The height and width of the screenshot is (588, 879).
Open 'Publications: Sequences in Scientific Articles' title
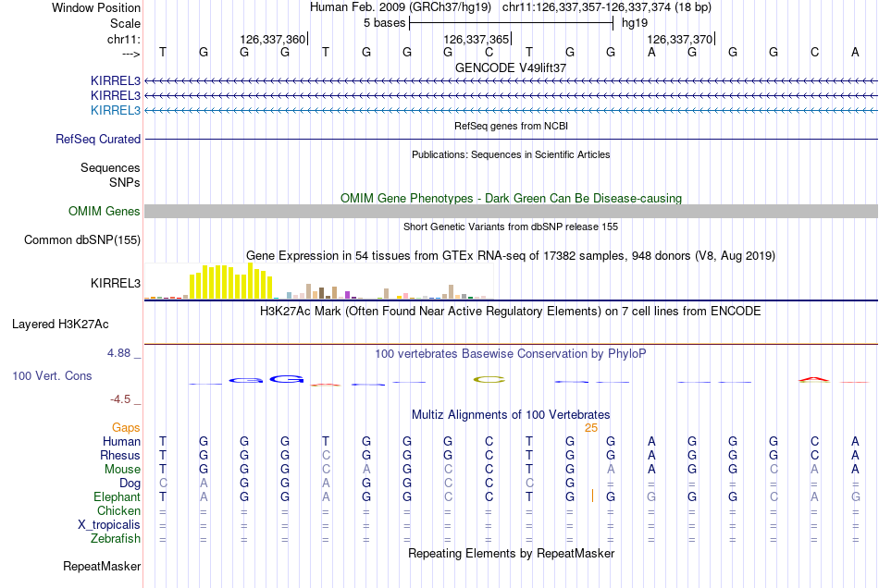(x=511, y=154)
